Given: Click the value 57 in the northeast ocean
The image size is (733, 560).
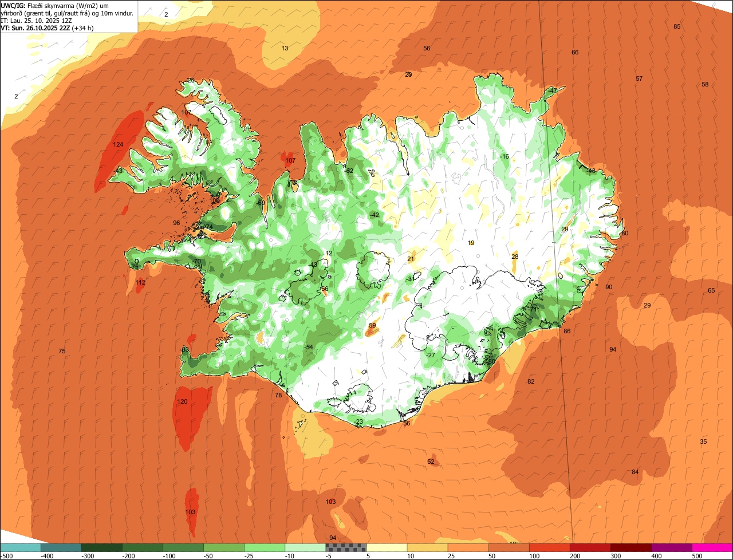Looking at the screenshot, I should click(x=639, y=79).
